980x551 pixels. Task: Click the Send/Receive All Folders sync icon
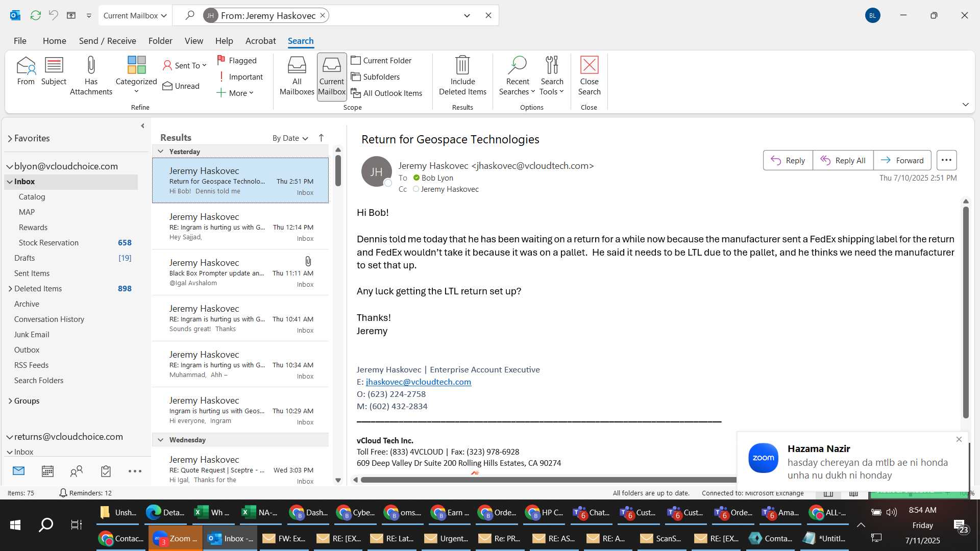(x=35, y=15)
